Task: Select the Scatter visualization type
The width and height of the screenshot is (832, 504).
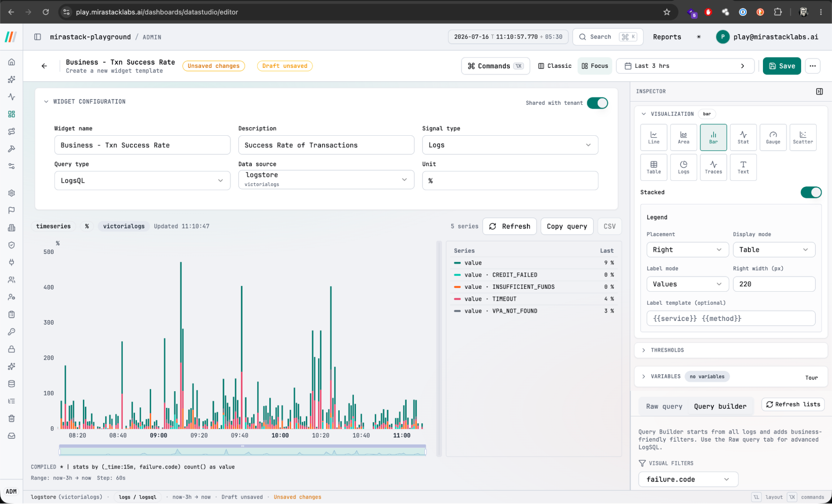Action: 803,137
